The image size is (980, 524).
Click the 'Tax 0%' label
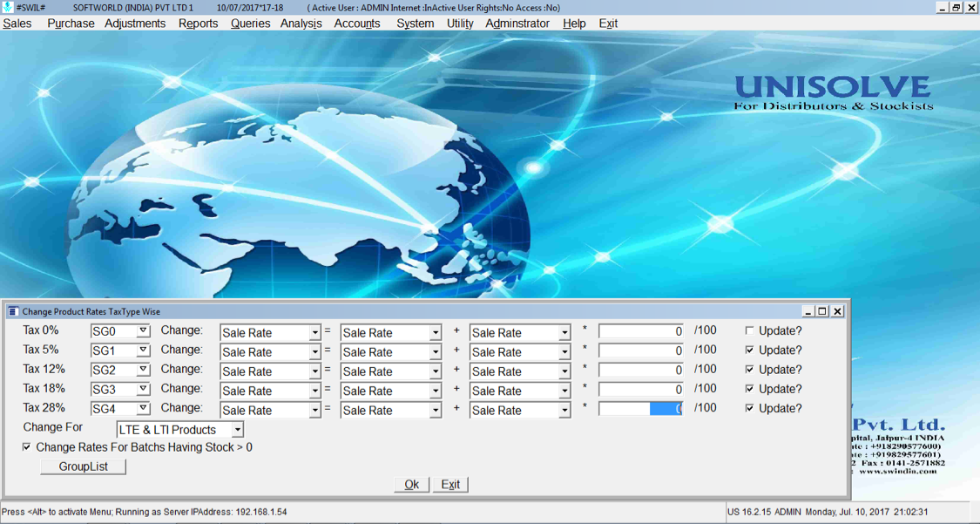[41, 330]
